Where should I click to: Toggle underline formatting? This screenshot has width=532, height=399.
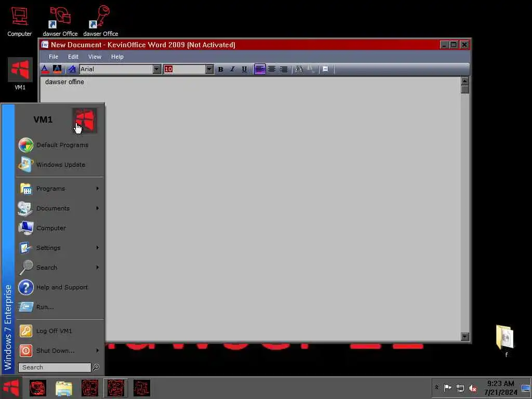(x=244, y=69)
